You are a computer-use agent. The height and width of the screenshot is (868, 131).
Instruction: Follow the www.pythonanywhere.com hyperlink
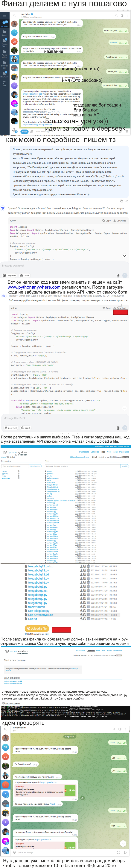click(34, 287)
